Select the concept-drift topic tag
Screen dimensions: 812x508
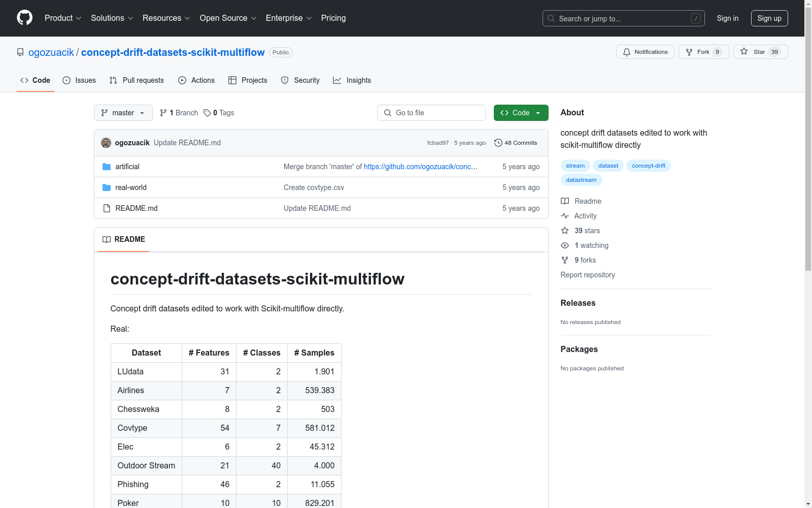(x=649, y=166)
